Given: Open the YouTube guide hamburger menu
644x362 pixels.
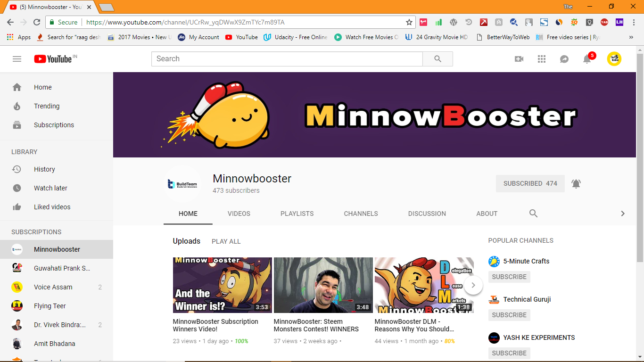Looking at the screenshot, I should (x=17, y=59).
